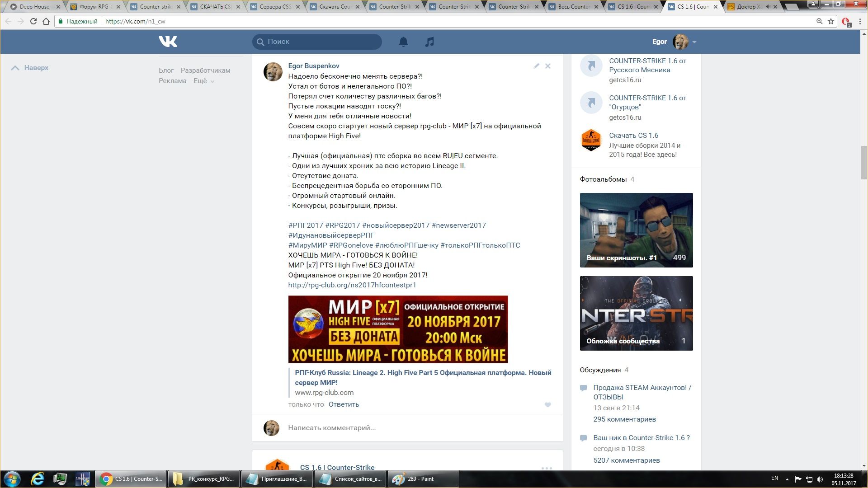Open Chrome's three-dot menu
This screenshot has height=488, width=868.
[860, 21]
